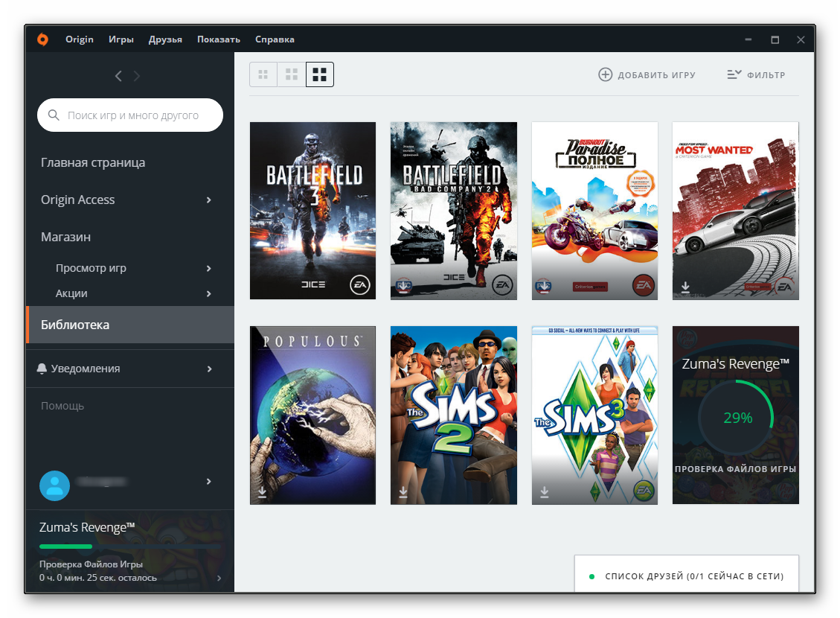Open the friends list panel
This screenshot has height=618, width=840.
click(687, 576)
